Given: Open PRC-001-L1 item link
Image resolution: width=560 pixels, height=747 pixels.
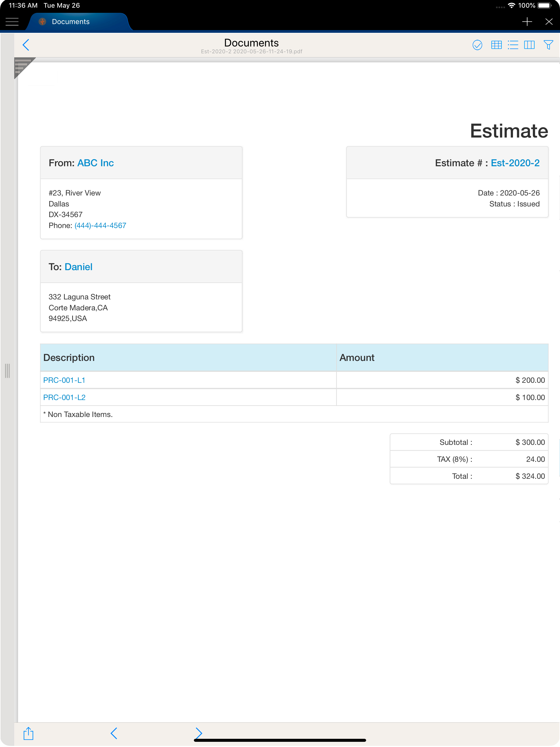Looking at the screenshot, I should [64, 380].
